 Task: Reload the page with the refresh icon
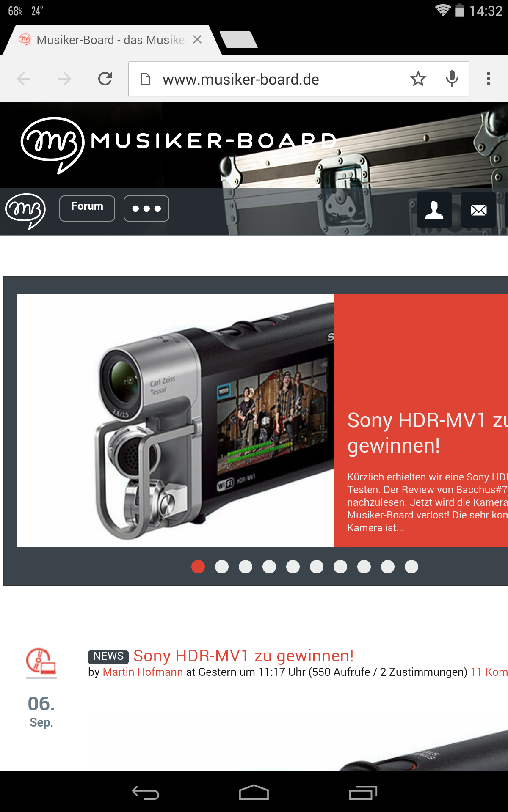coord(105,79)
